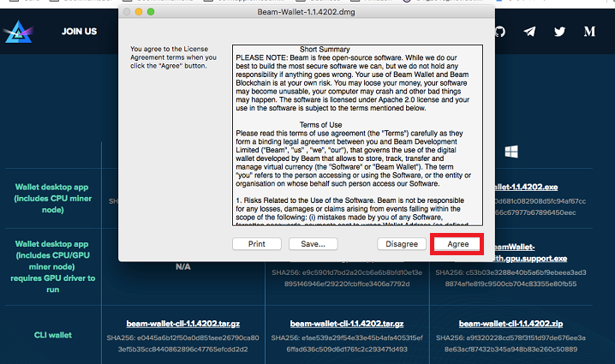The height and width of the screenshot is (364, 615).
Task: Click the Disagree button
Action: pyautogui.click(x=402, y=244)
